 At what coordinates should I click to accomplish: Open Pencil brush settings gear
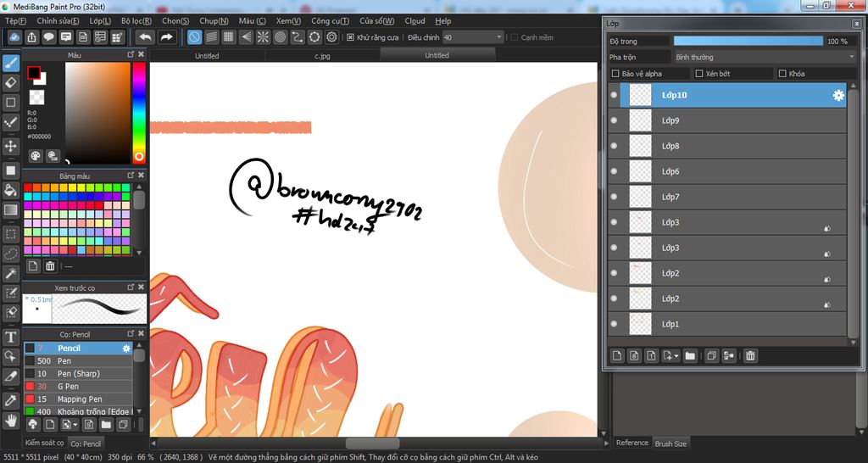click(126, 349)
